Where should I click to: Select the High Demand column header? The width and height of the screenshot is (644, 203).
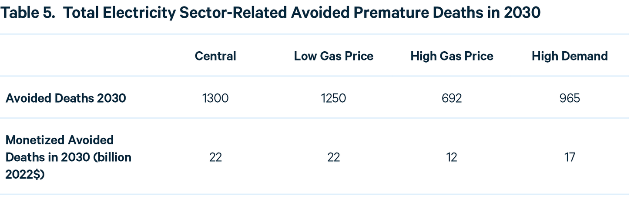pos(570,56)
